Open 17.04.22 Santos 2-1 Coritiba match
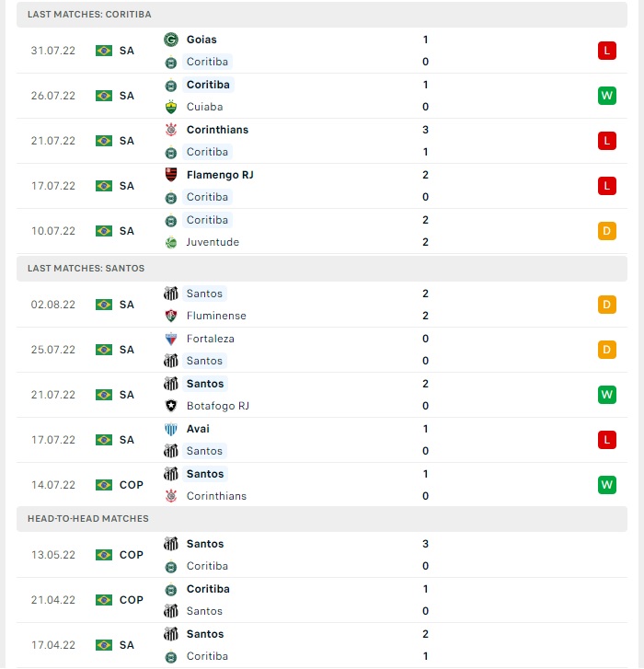Screen dimensions: 644x669 322,645
